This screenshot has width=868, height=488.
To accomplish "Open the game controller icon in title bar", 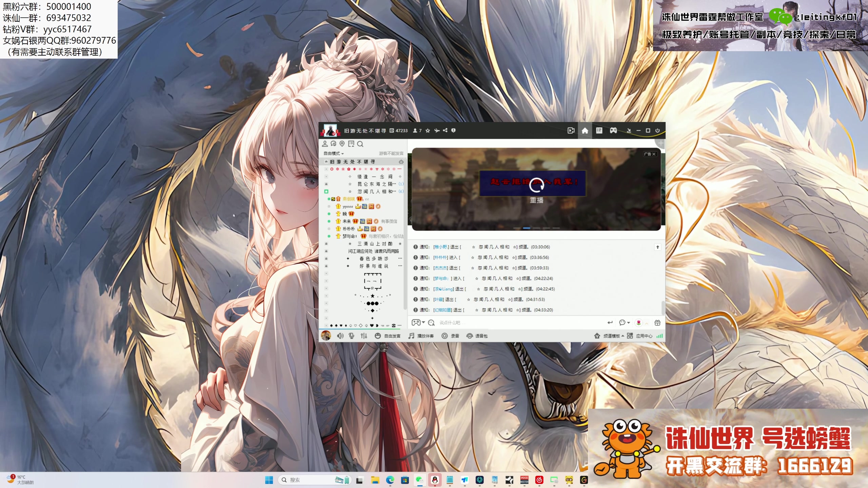I will 613,130.
